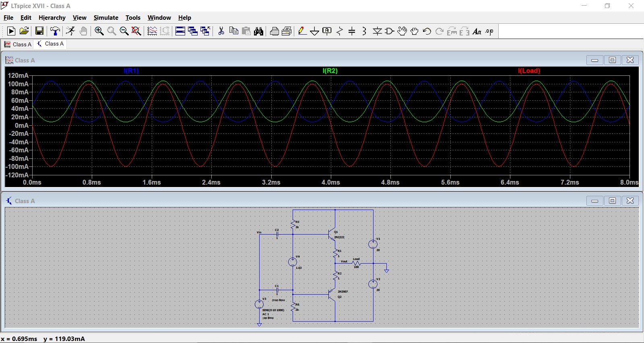This screenshot has width=644, height=343.
Task: Click the V1 voltage source symbol
Action: point(373,244)
